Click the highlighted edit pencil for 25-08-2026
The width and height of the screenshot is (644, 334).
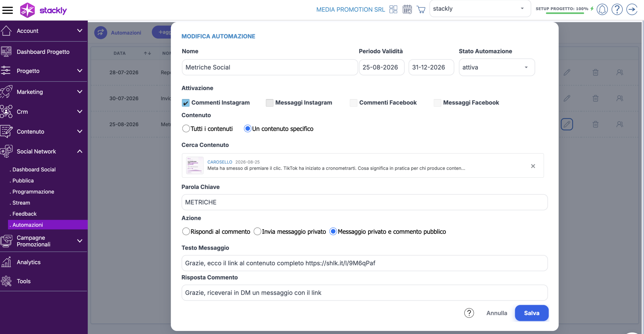tap(567, 124)
